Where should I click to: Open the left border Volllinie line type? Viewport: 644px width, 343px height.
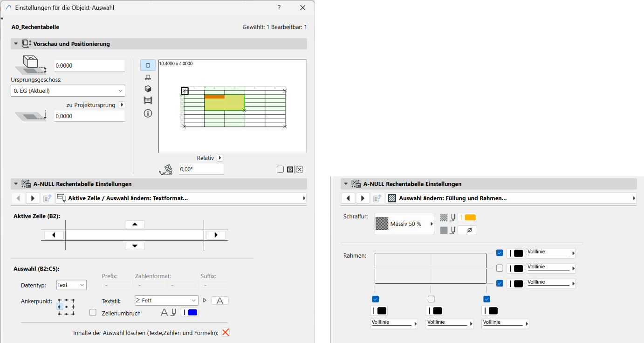point(394,324)
